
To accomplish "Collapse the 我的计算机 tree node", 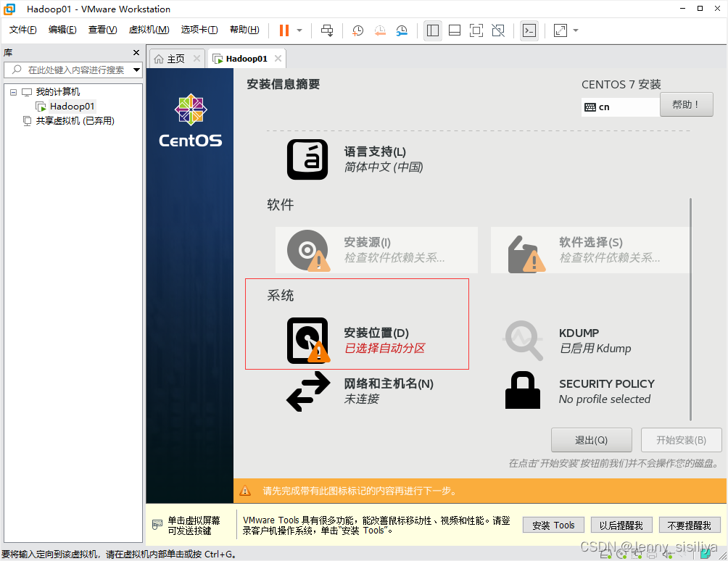I will pyautogui.click(x=14, y=92).
